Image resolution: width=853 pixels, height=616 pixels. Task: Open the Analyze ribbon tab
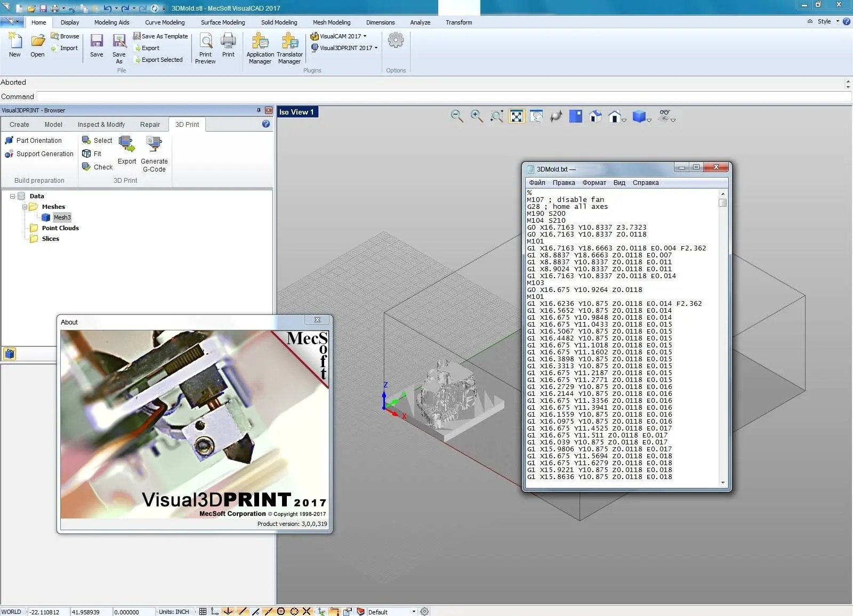pos(420,22)
